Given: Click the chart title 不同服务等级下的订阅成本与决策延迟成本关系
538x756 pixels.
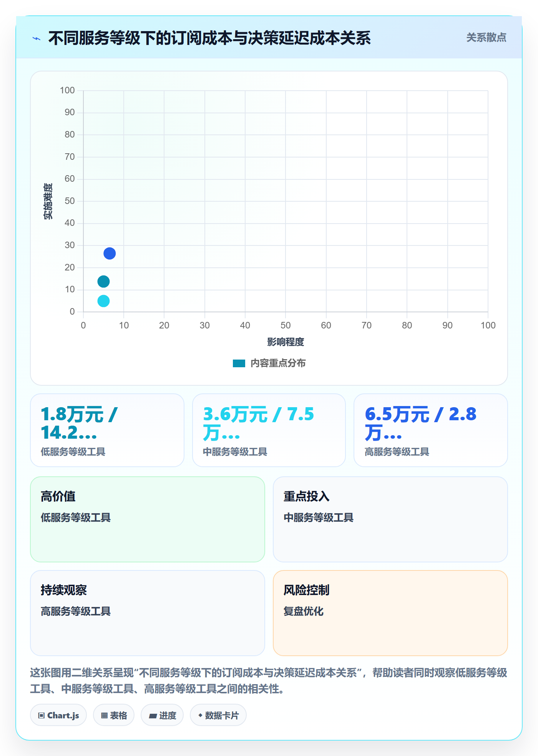Looking at the screenshot, I should point(209,38).
